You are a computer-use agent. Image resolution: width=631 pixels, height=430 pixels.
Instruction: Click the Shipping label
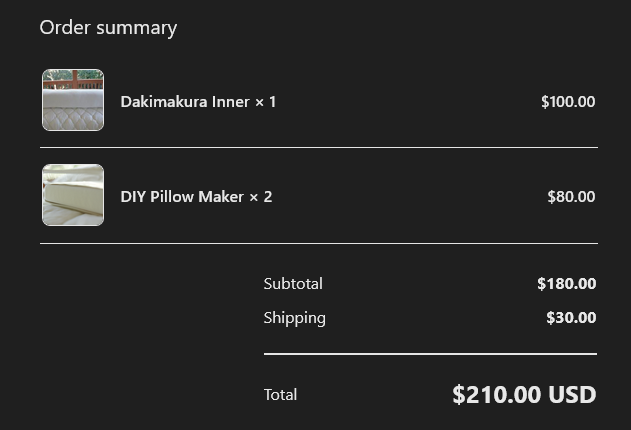click(295, 318)
